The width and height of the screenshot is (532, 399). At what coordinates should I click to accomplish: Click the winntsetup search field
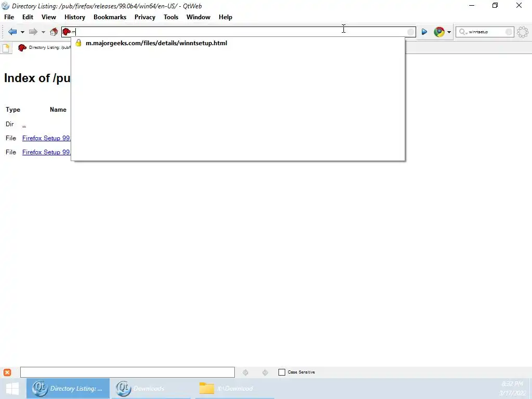click(485, 32)
